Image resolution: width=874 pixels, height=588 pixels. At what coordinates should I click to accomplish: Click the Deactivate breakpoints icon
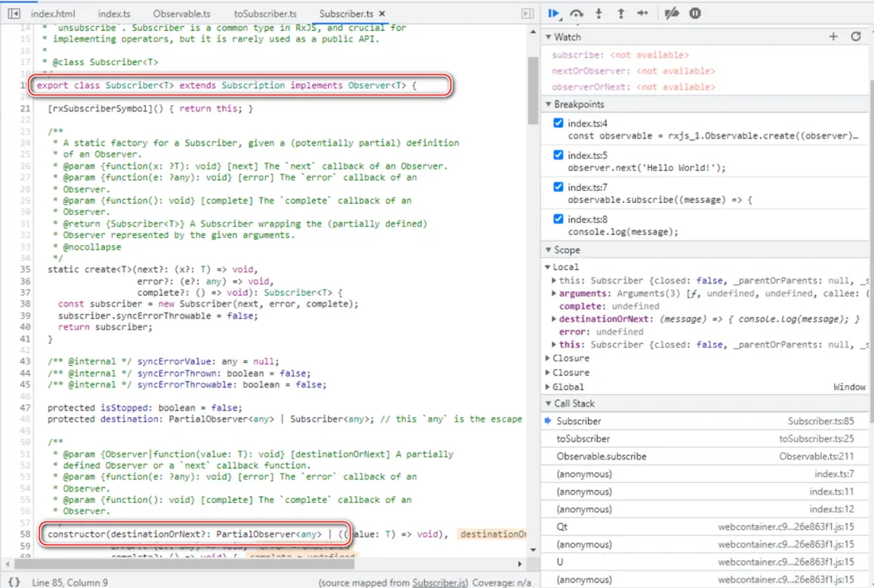click(x=671, y=14)
